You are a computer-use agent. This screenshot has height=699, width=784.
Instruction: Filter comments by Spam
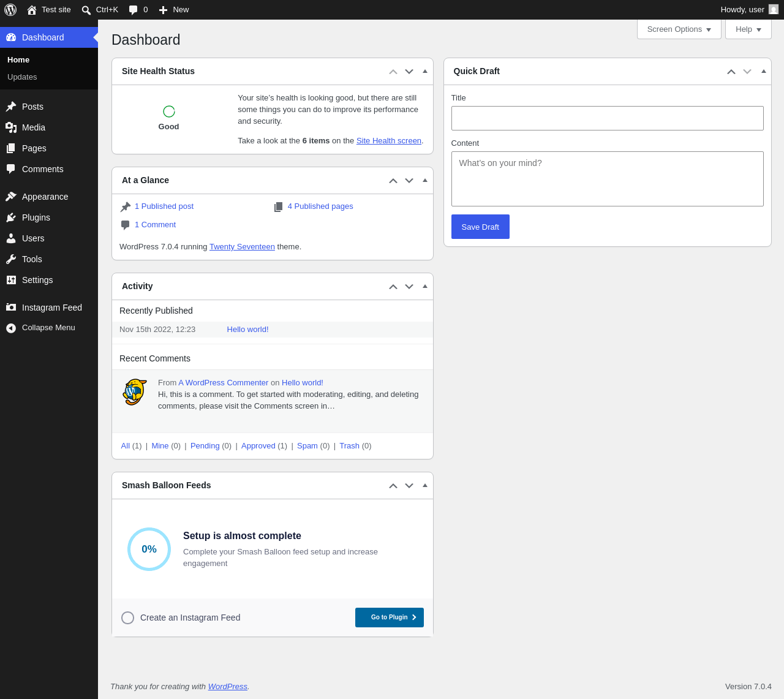[307, 446]
